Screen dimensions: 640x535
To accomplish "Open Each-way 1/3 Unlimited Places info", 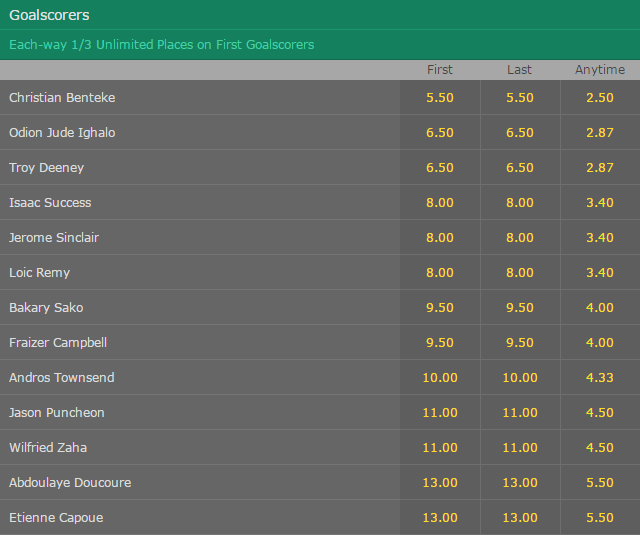I will pos(162,44).
